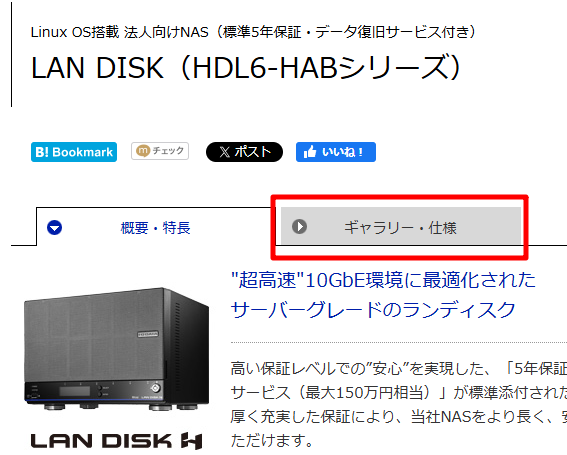
Task: Click the Hatena B! logo icon
Action: pos(42,152)
